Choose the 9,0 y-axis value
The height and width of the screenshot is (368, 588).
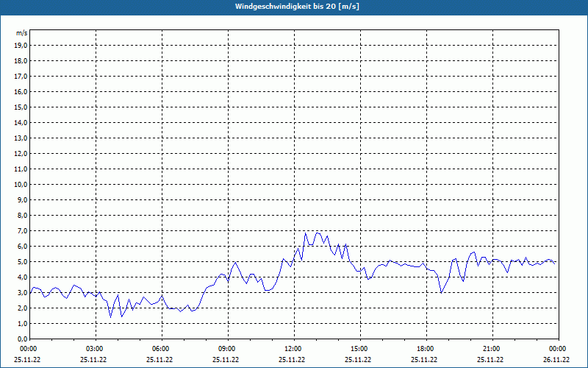(x=23, y=199)
